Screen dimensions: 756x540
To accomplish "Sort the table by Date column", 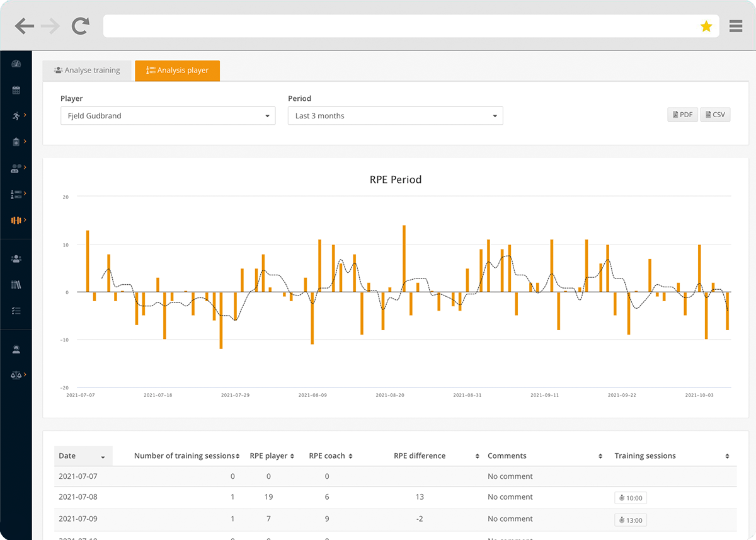I will point(83,456).
